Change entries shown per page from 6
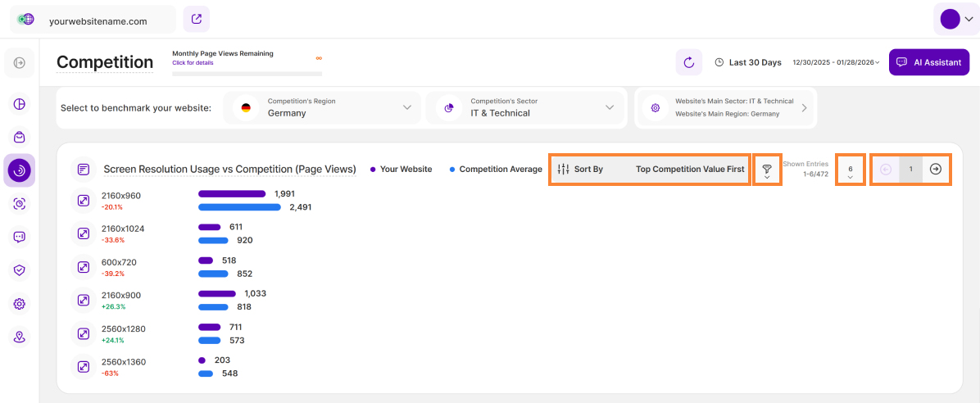Viewport: 980px width, 403px height. pos(850,170)
